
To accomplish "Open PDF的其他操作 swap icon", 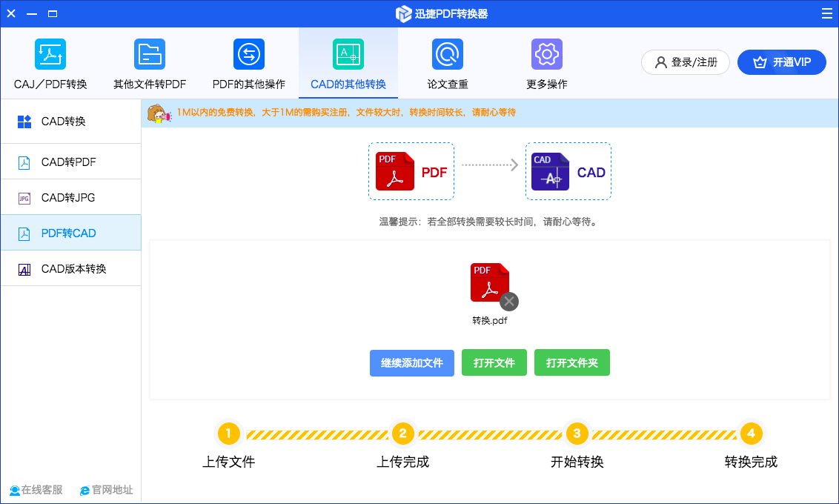I will [249, 54].
